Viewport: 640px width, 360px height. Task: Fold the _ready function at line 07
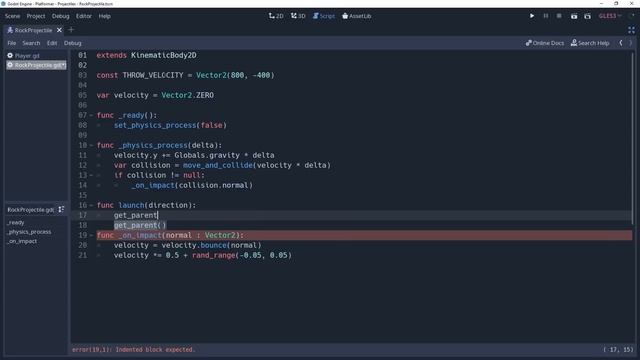coord(91,116)
